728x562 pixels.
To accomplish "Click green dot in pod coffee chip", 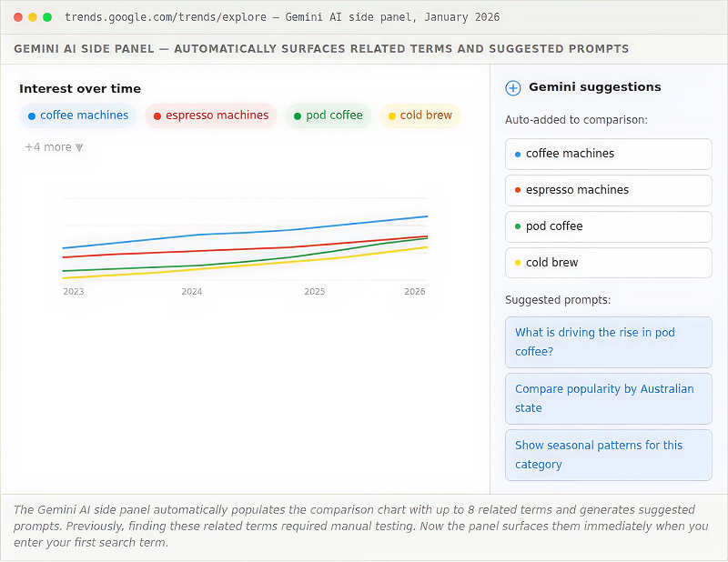I will pos(298,116).
